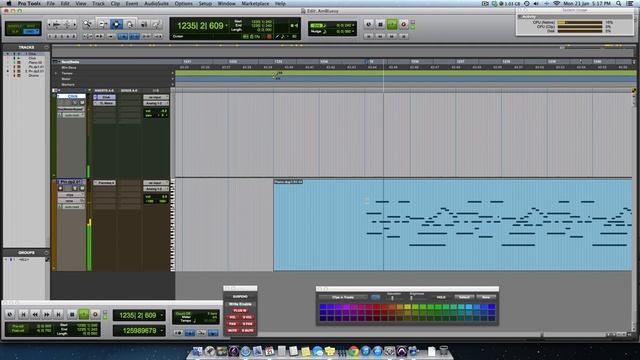Click Hold button in Color Palette

441,297
